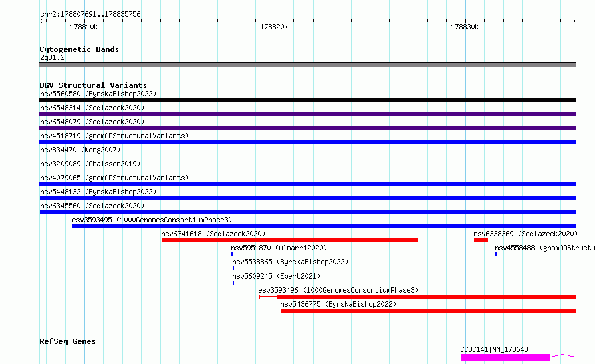This screenshot has width=595, height=364.
Task: Open nsv4079065 (gnomADStructuralVariants) label
Action: [x=114, y=178]
